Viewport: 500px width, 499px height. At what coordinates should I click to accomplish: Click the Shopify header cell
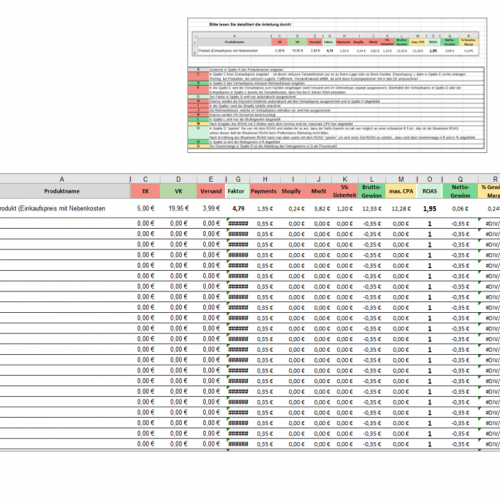click(292, 191)
